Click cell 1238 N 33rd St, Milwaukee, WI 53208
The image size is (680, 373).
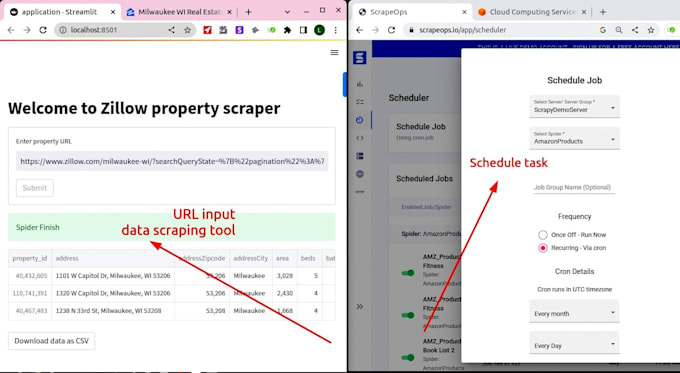coord(113,311)
